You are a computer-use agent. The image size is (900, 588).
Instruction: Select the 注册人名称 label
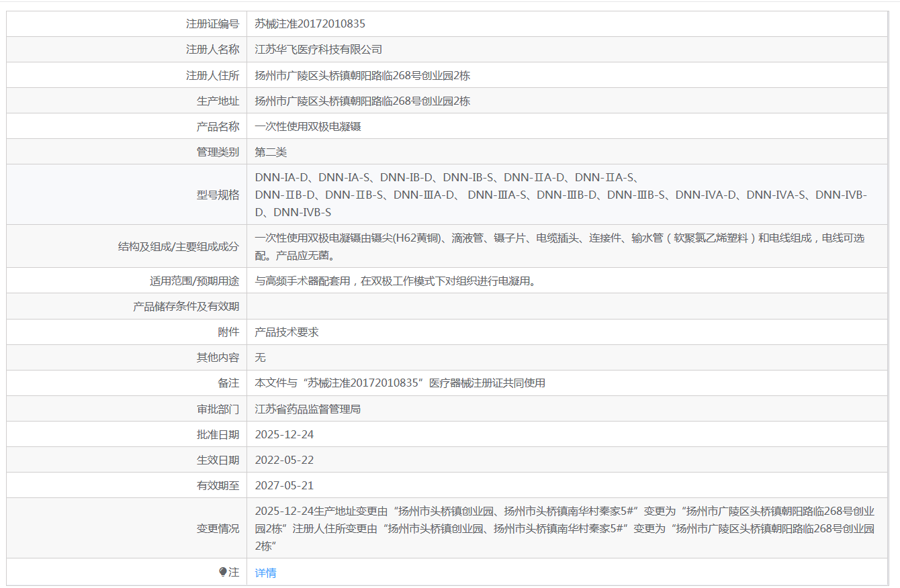pos(212,49)
